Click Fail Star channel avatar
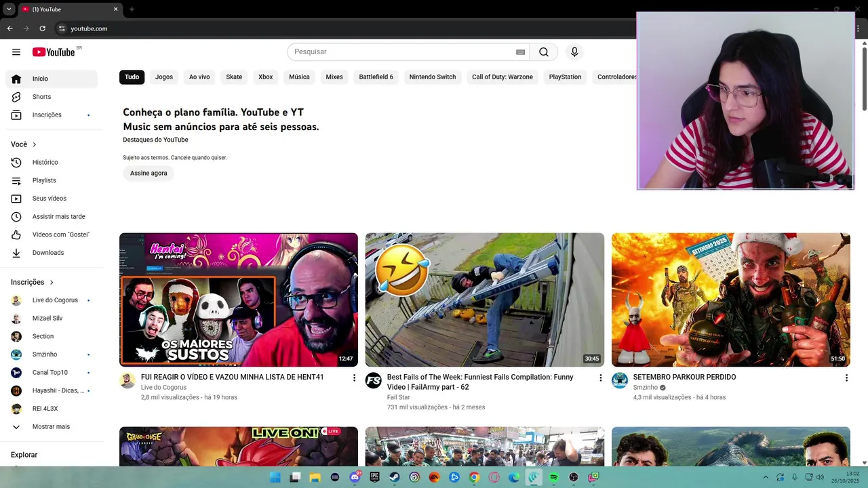Viewport: 868px width, 488px height. (x=374, y=380)
